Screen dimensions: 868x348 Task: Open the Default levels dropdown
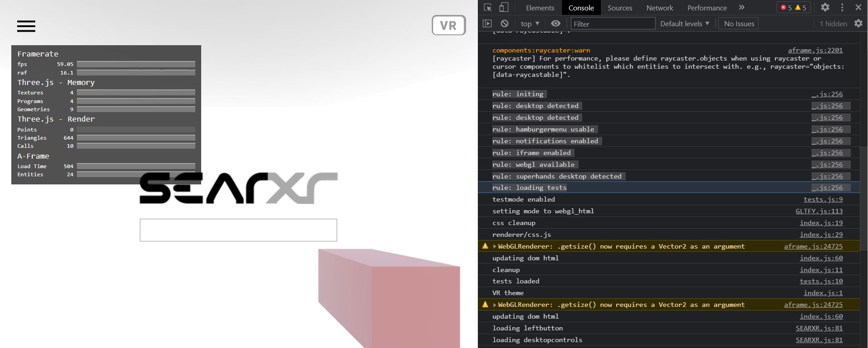click(684, 24)
